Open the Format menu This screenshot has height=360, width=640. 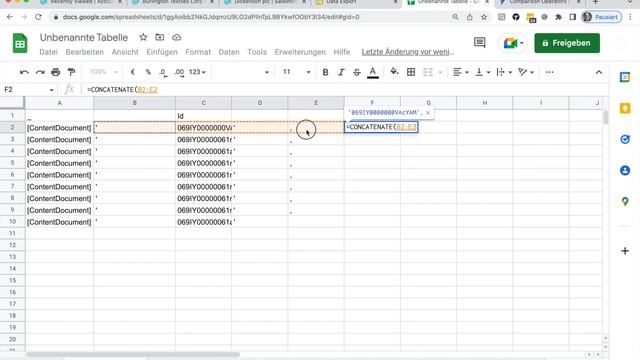pyautogui.click(x=198, y=52)
